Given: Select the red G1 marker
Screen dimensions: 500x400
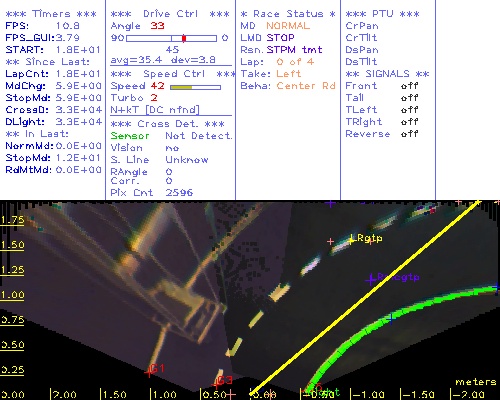Looking at the screenshot, I should [x=149, y=373].
